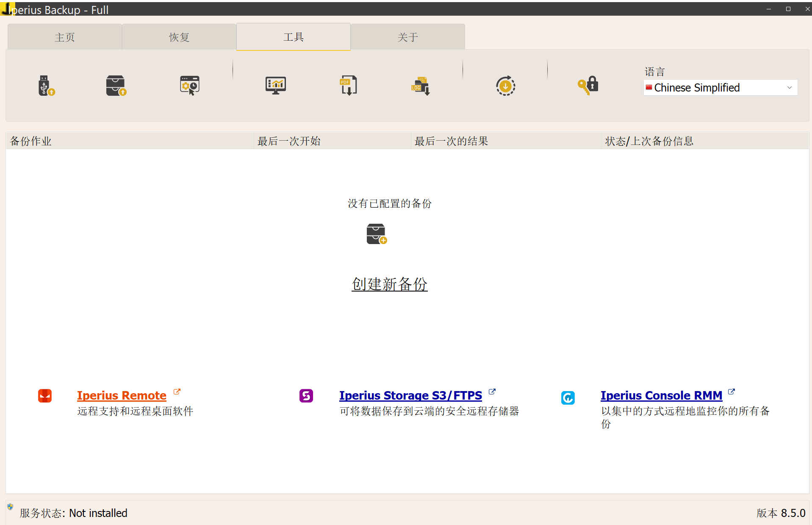This screenshot has width=812, height=525.
Task: Maximize the Iperius Backup window
Action: (788, 9)
